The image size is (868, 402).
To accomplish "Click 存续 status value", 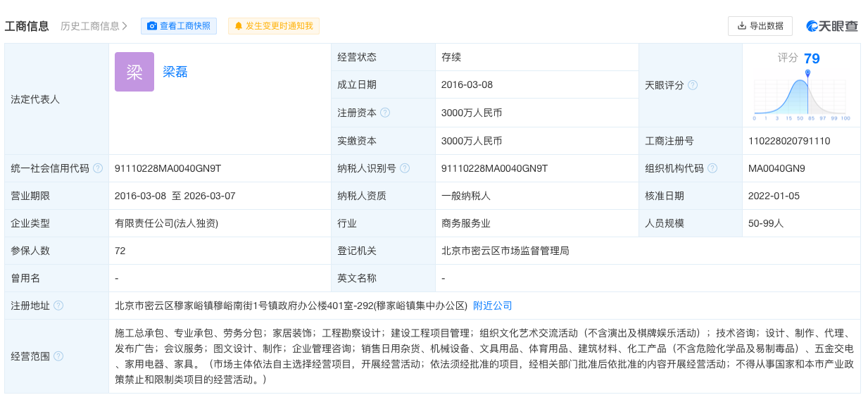I will pyautogui.click(x=451, y=58).
